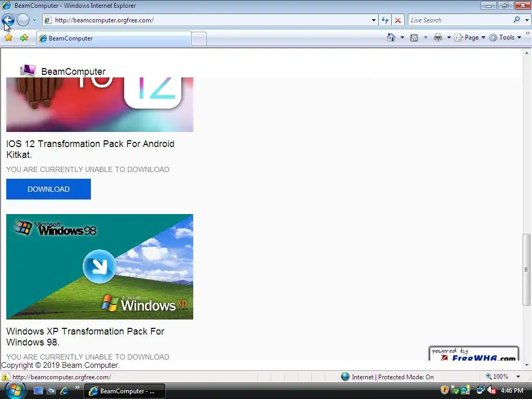The image size is (532, 399).
Task: Click the Live Search box
Action: [460, 20]
